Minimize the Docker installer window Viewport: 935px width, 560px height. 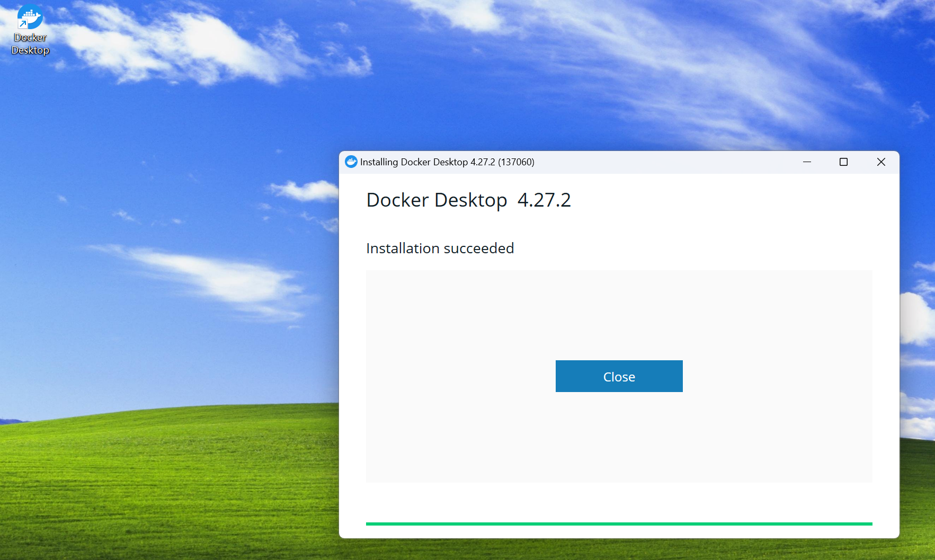coord(807,162)
